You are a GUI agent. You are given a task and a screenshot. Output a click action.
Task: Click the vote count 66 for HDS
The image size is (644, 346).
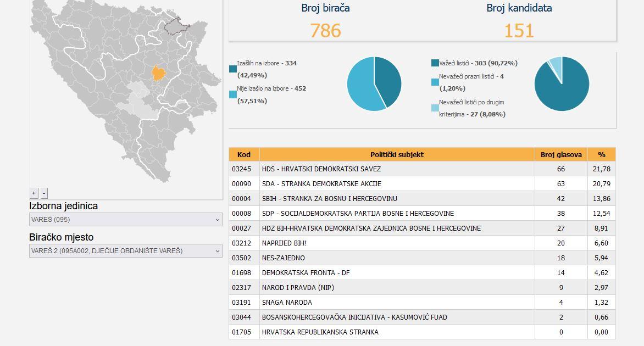pyautogui.click(x=561, y=169)
